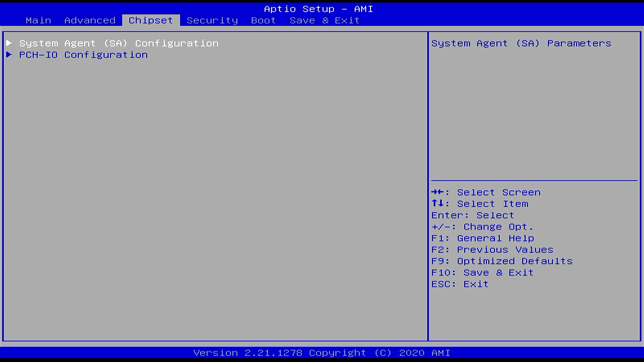This screenshot has height=362, width=644.
Task: Click the F10: Save & Exit hint
Action: click(x=482, y=273)
